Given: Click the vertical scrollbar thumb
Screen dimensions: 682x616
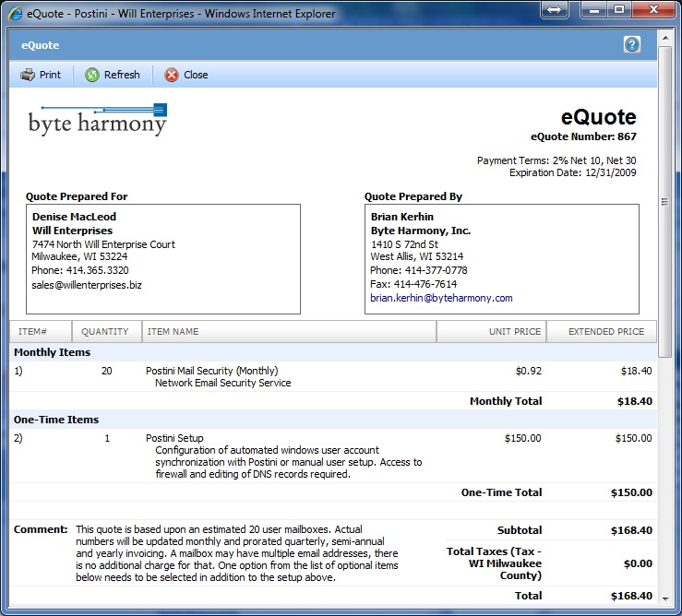Looking at the screenshot, I should (664, 202).
